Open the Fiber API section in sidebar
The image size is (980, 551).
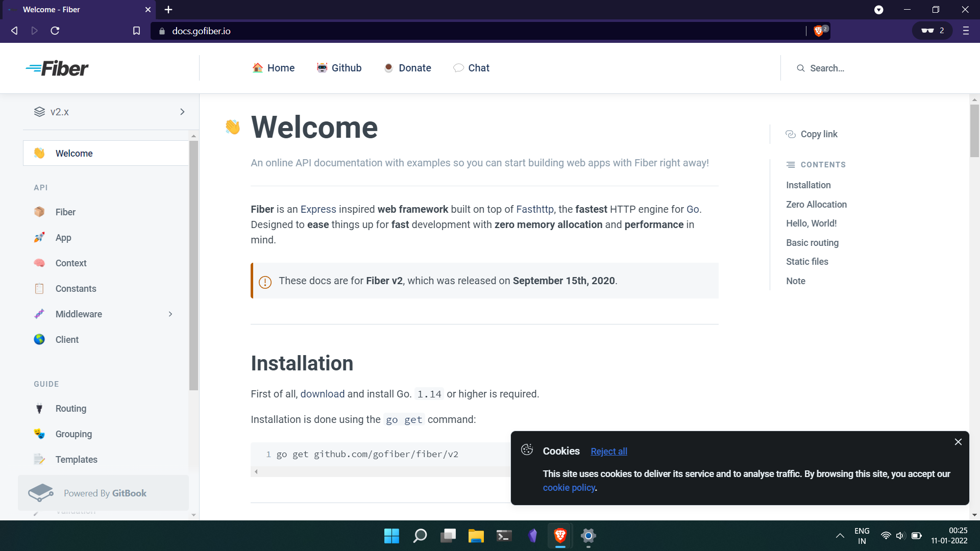[x=65, y=212]
